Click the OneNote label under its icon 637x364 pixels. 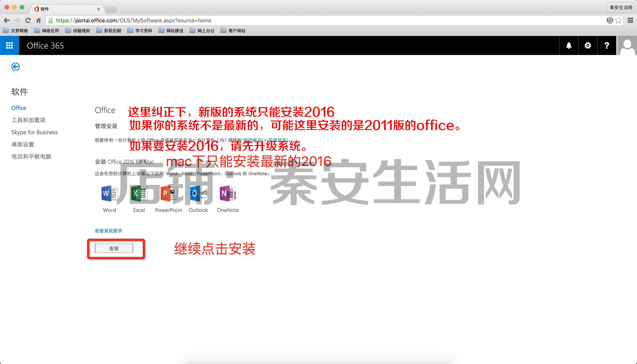(x=228, y=210)
